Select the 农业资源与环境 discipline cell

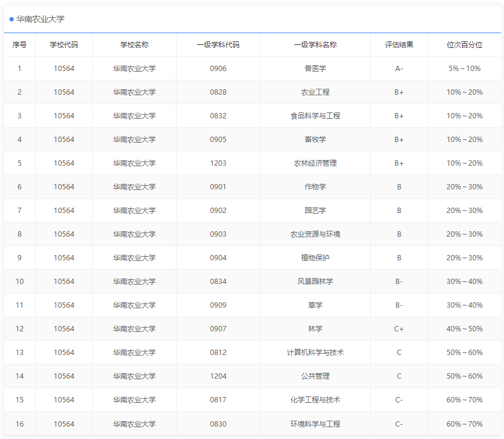[x=315, y=234]
